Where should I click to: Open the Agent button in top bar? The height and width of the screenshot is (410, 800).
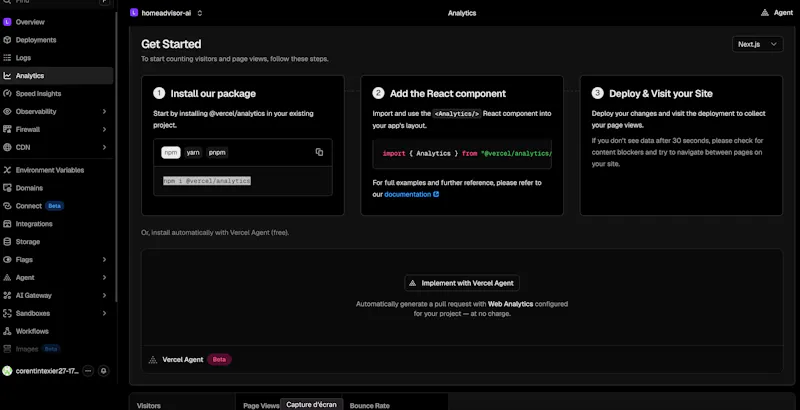pos(777,13)
